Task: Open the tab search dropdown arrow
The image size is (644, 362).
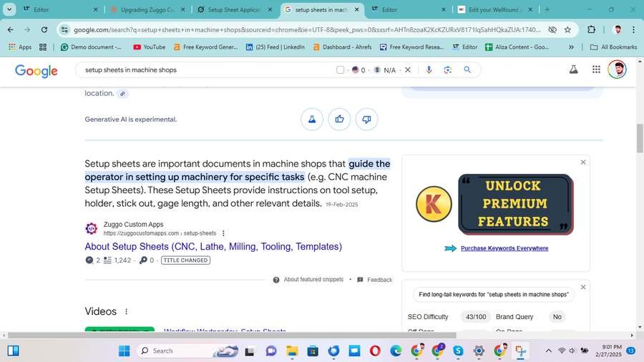Action: click(9, 9)
